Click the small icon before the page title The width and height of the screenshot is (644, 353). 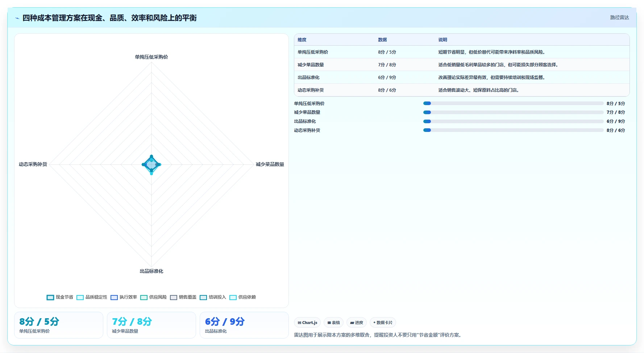coord(17,18)
